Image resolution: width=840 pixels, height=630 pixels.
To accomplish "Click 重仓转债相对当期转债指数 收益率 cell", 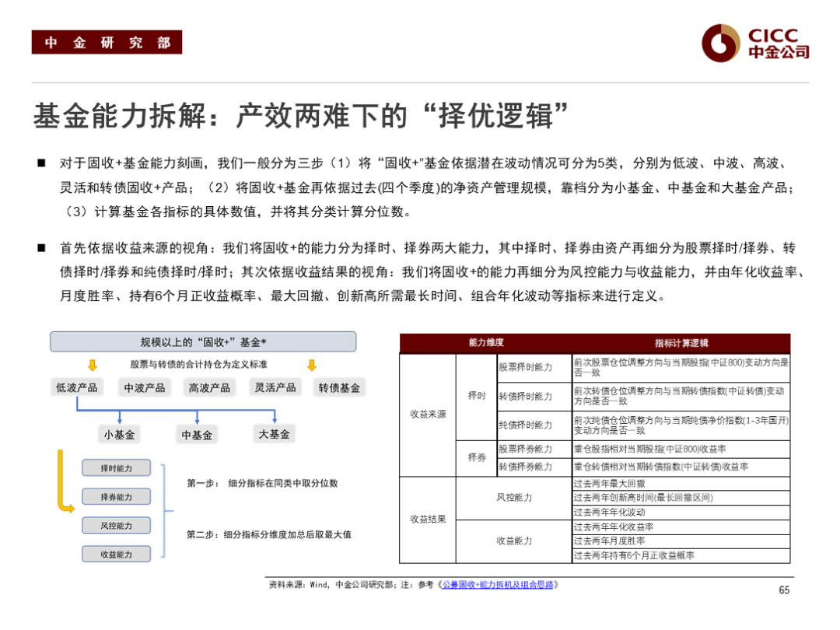I will [681, 467].
